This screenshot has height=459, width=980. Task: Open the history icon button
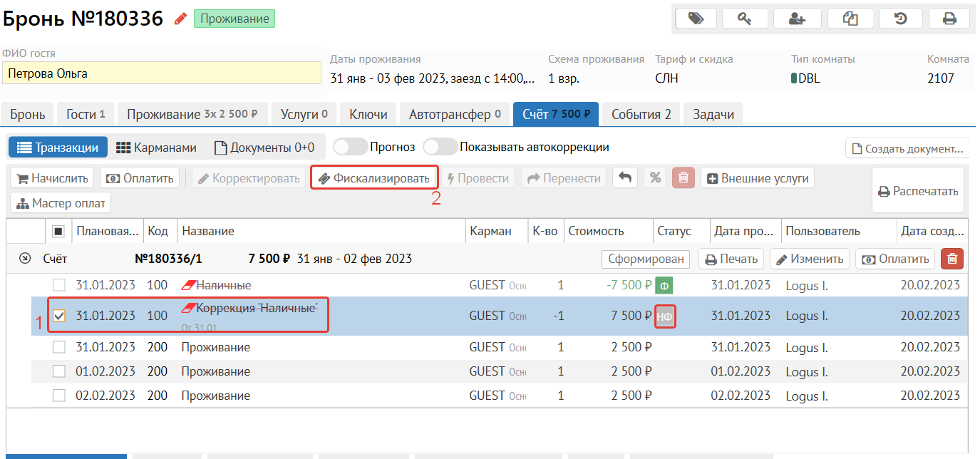point(900,19)
